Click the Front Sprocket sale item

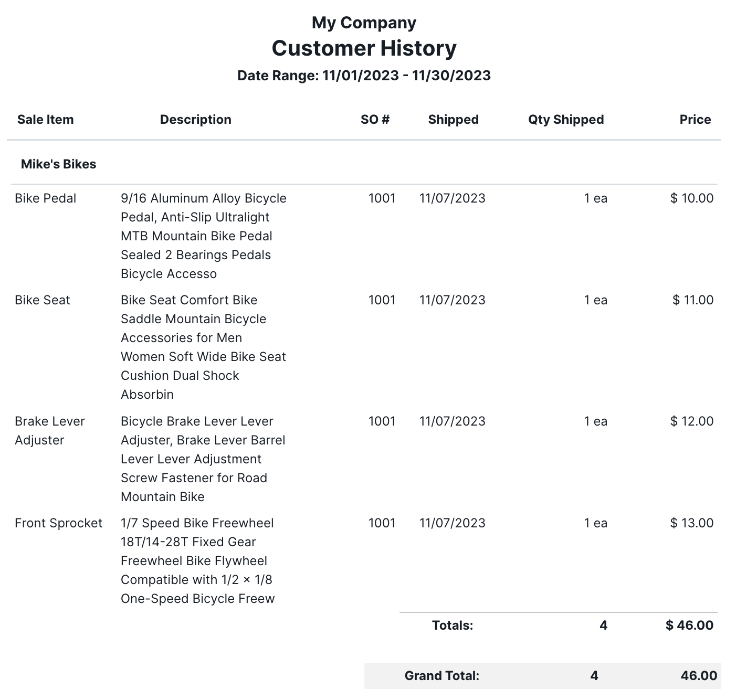point(59,523)
